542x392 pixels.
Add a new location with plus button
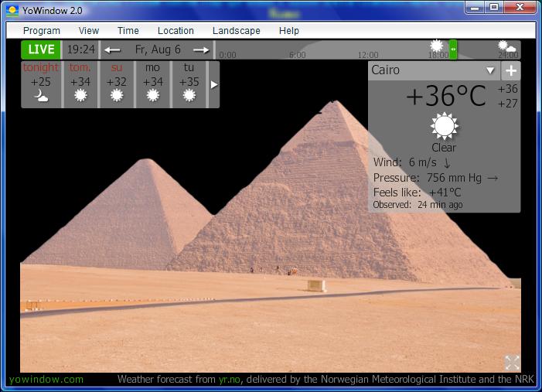tap(510, 70)
